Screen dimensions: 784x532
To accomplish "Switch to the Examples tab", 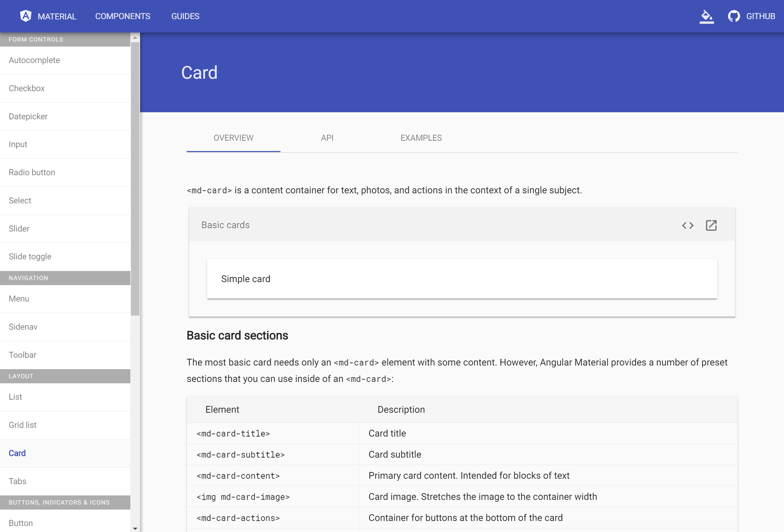I will (x=421, y=138).
